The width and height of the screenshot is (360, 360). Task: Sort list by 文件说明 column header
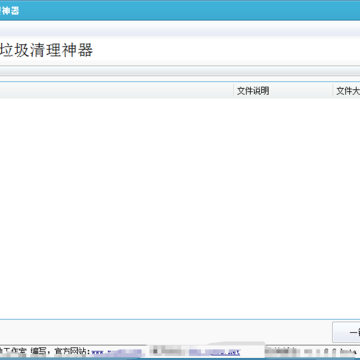283,91
